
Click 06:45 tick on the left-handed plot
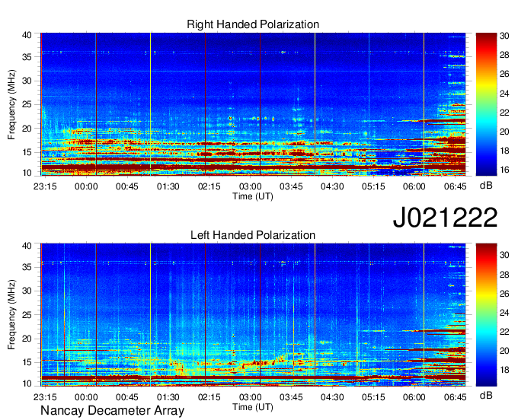456,397
